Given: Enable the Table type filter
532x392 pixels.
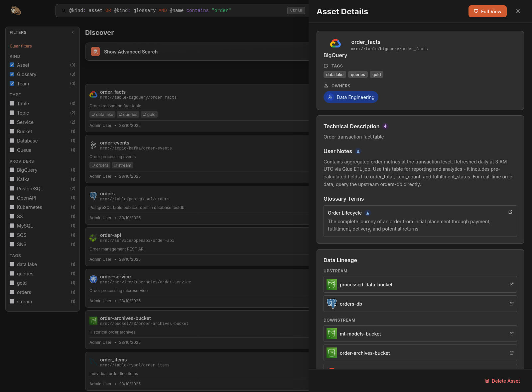Looking at the screenshot, I should [12, 104].
